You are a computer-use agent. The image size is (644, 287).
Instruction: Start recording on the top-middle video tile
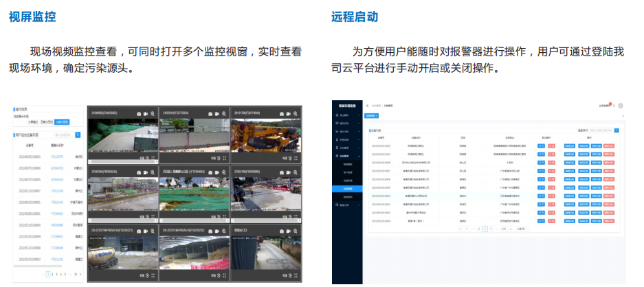216,113
